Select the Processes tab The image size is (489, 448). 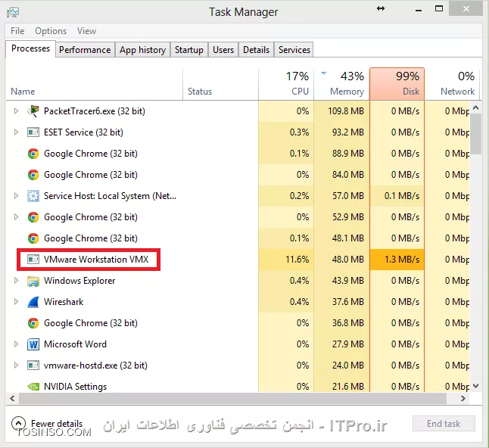click(30, 48)
